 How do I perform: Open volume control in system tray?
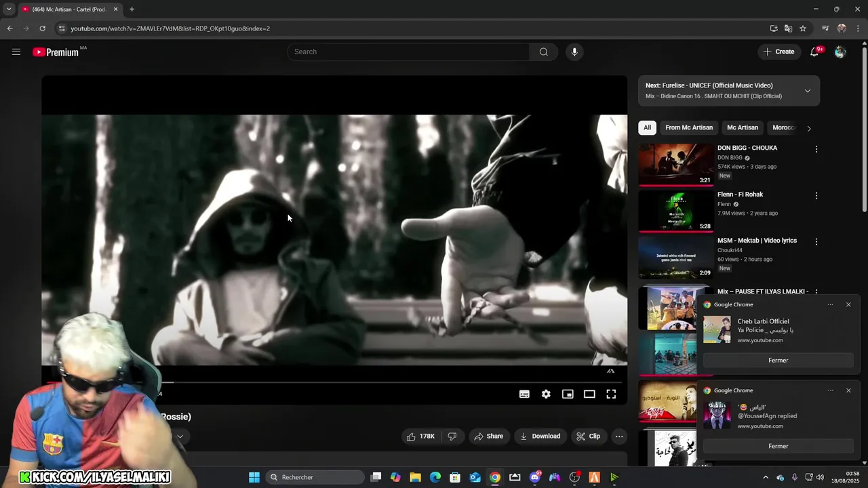[x=821, y=477]
